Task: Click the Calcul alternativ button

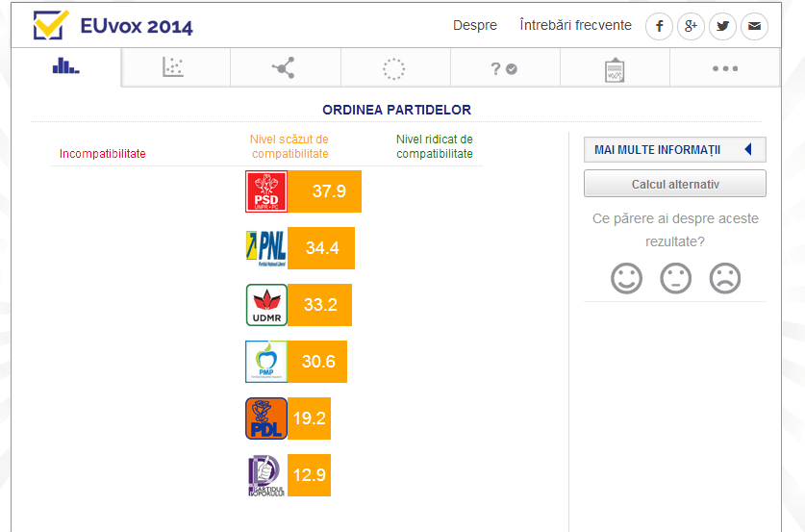Action: (x=674, y=184)
